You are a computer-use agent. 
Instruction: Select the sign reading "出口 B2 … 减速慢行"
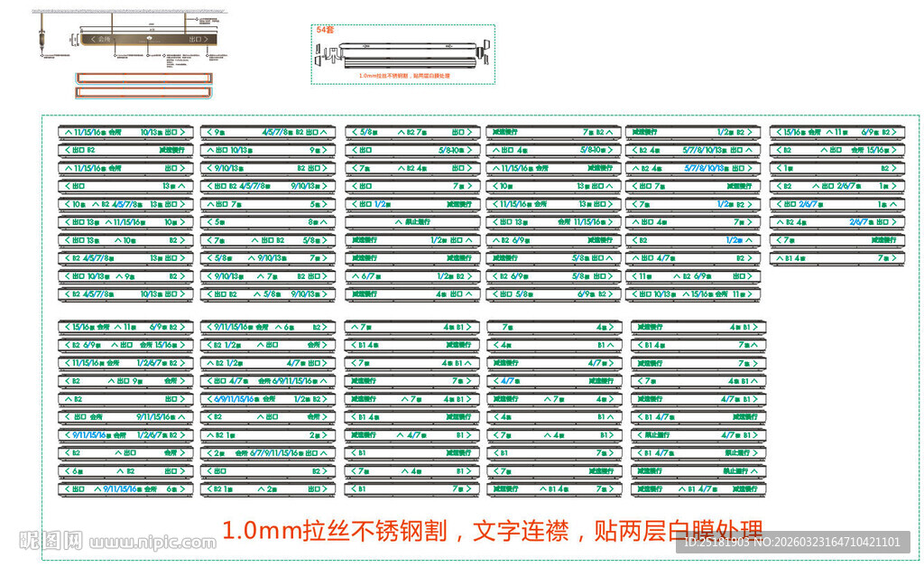125,152
